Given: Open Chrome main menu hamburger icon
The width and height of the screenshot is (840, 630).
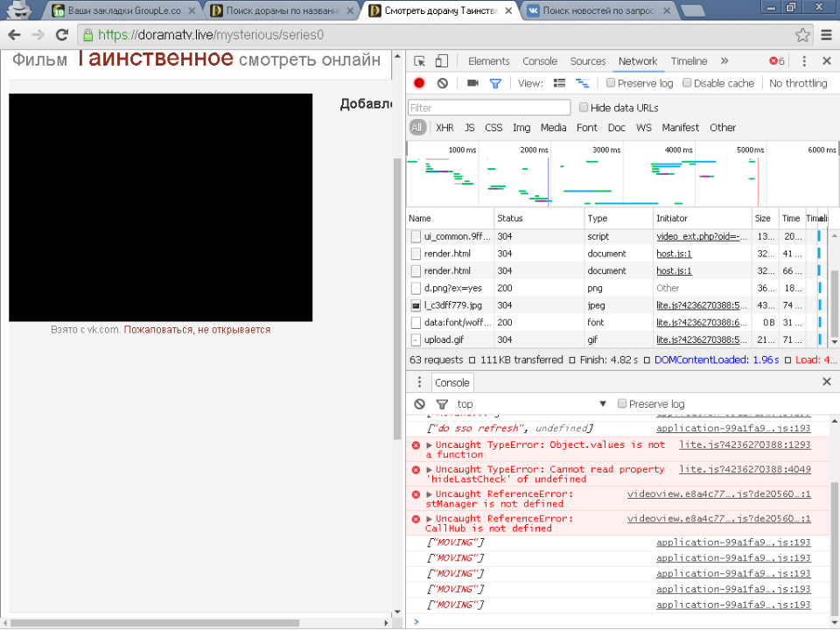Looking at the screenshot, I should [x=827, y=35].
